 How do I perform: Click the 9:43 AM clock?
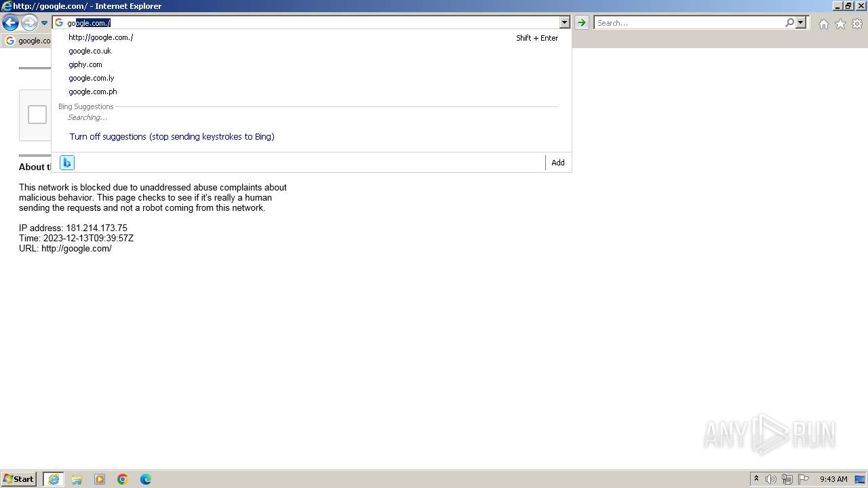click(x=833, y=479)
